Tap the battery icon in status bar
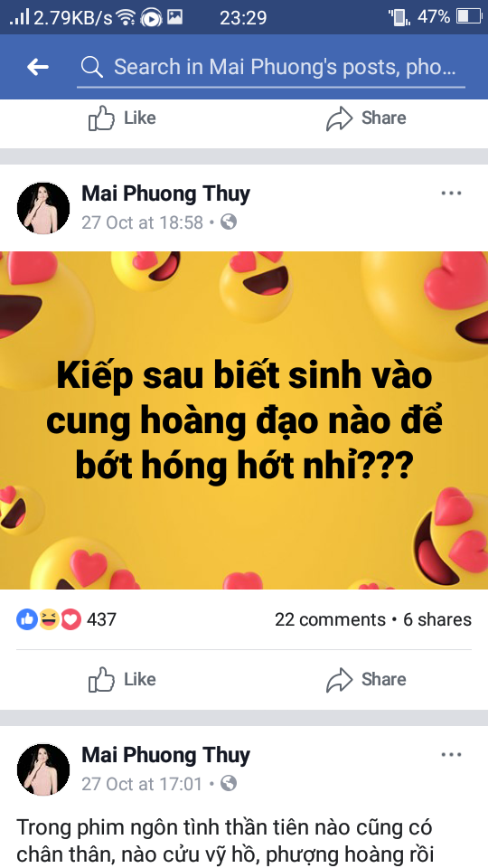Screen dimensions: 488x868 click(x=469, y=17)
